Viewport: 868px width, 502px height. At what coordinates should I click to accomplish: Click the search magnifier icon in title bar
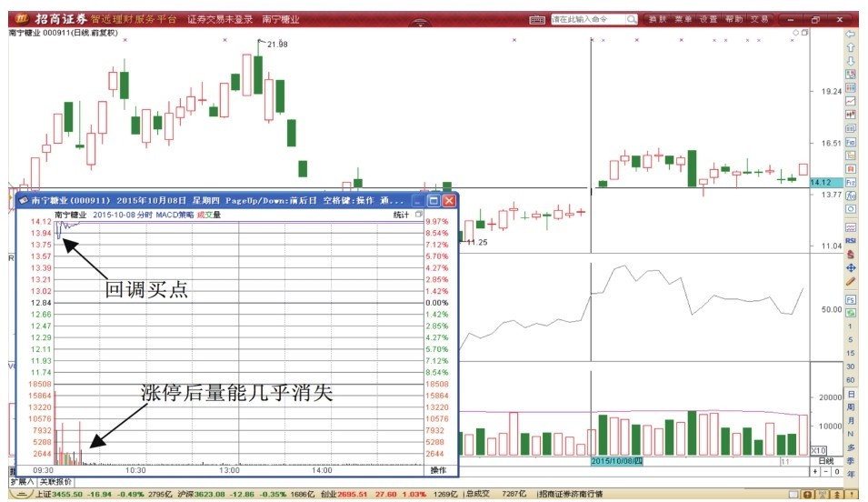[x=631, y=19]
